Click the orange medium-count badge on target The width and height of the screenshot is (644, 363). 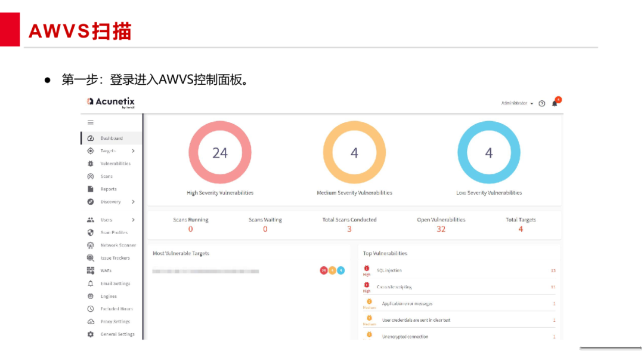(x=332, y=270)
